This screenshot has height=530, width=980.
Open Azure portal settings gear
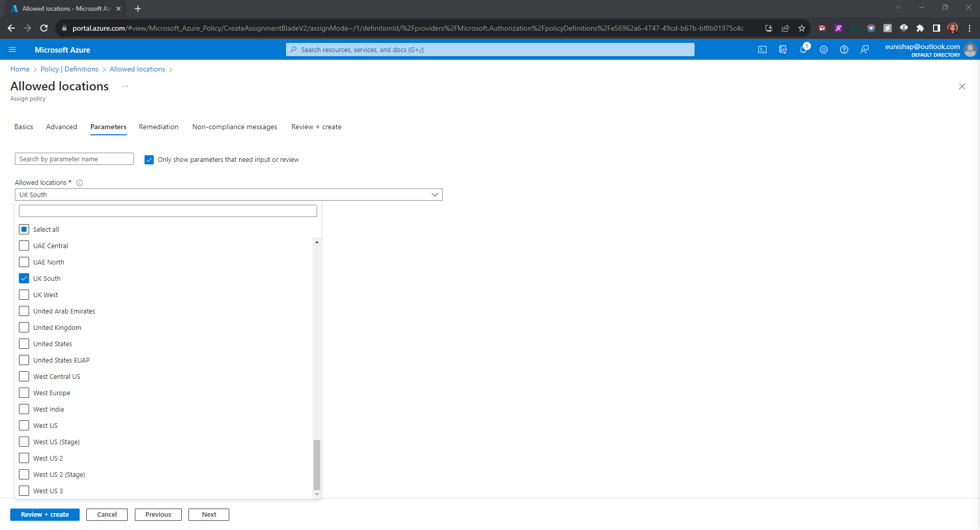click(824, 50)
